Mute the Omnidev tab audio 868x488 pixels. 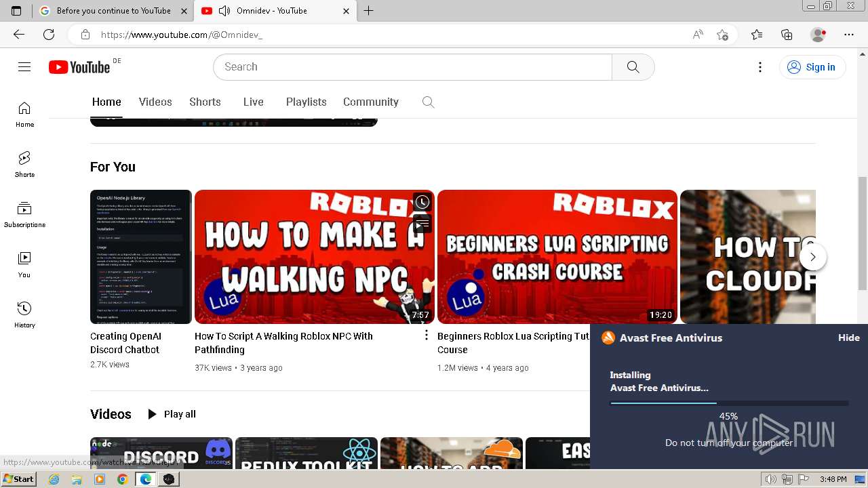click(224, 11)
